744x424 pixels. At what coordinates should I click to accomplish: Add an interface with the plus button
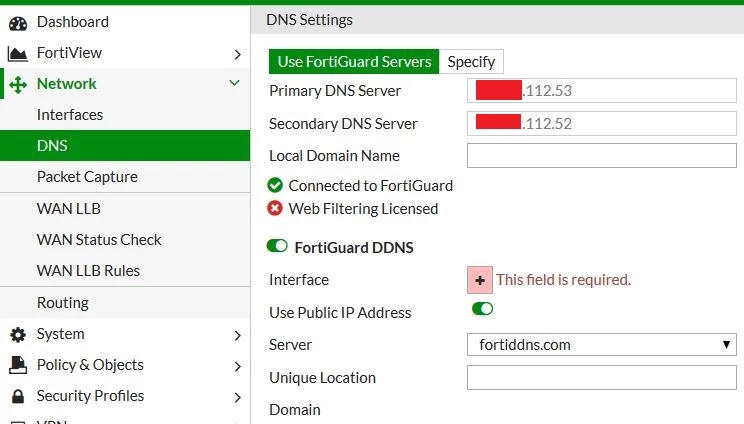(x=480, y=280)
